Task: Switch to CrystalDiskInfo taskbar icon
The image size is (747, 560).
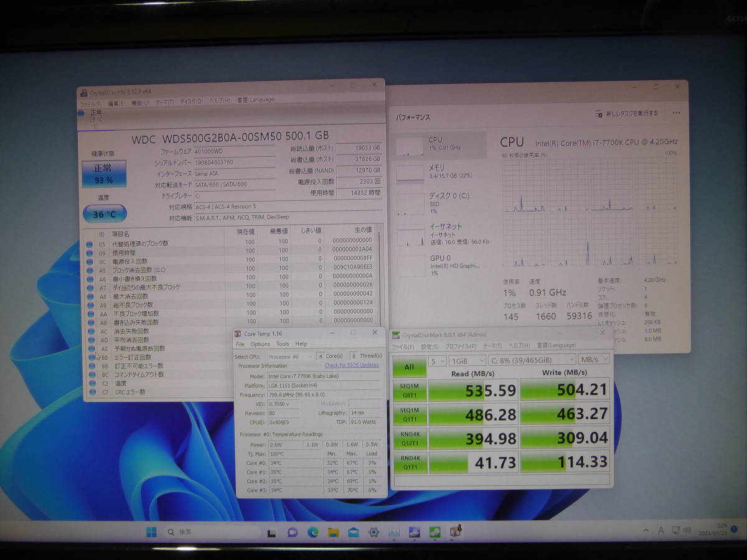Action: 415,533
